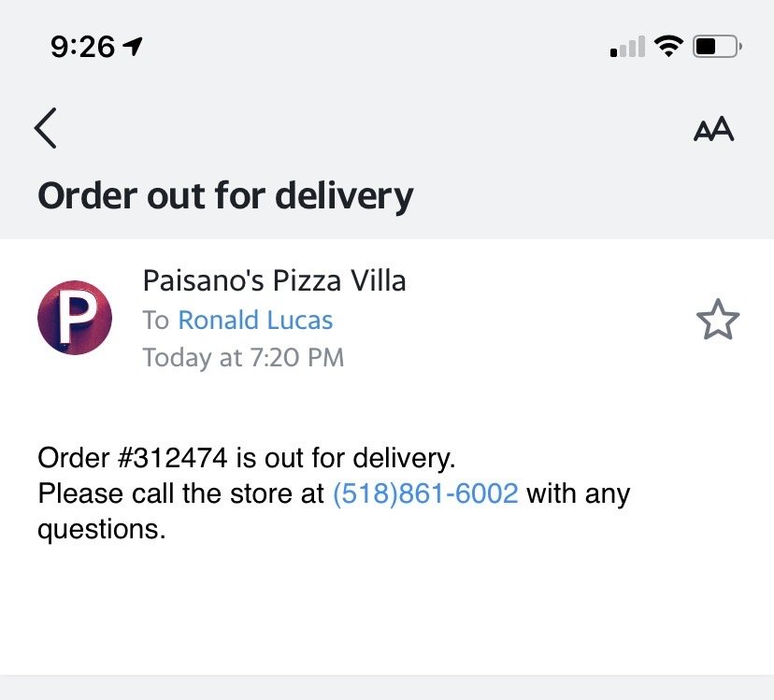Open recipient Ronald Lucas details
The image size is (774, 700).
(x=255, y=320)
